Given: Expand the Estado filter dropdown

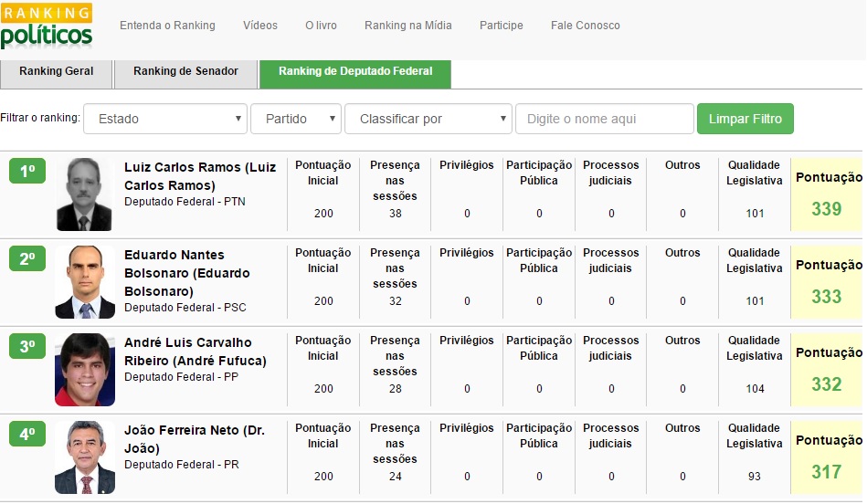Looking at the screenshot, I should [165, 119].
